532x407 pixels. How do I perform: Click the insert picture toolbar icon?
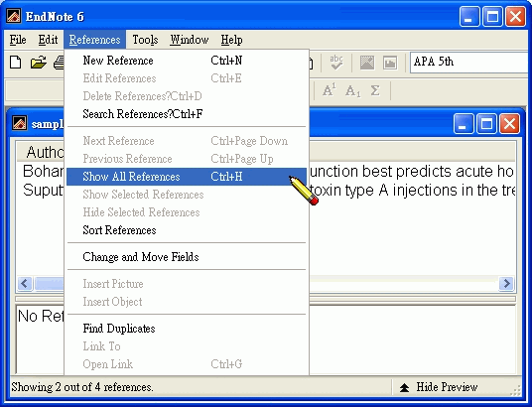[367, 63]
